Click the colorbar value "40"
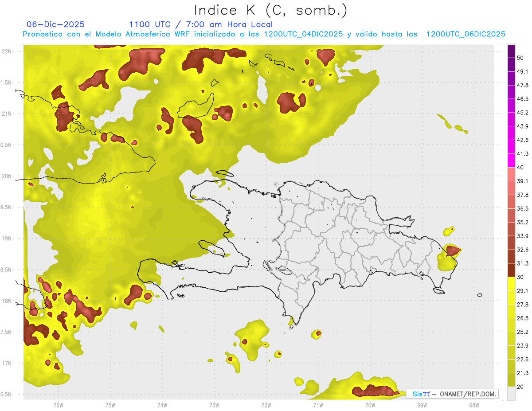The image size is (532, 411). pyautogui.click(x=521, y=168)
